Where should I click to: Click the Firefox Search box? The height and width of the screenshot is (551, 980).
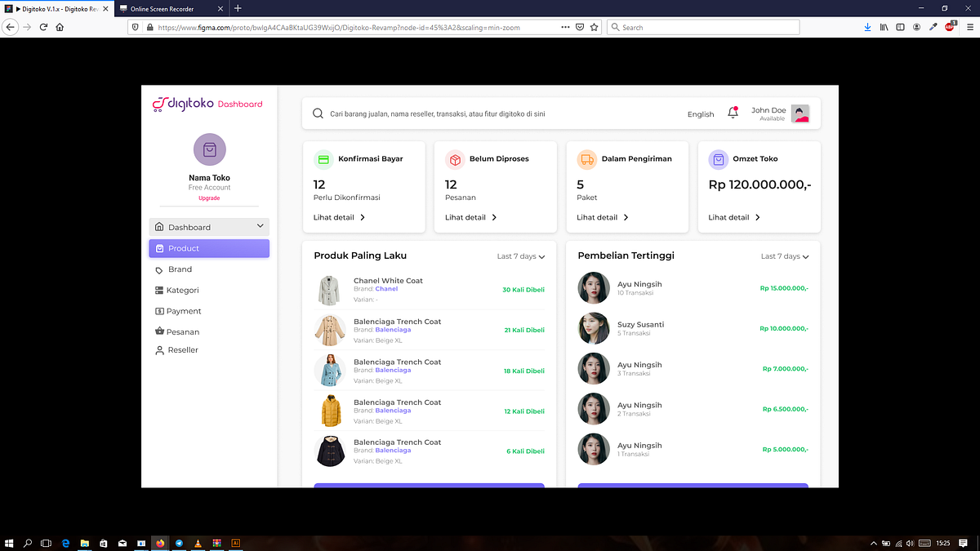tap(705, 27)
